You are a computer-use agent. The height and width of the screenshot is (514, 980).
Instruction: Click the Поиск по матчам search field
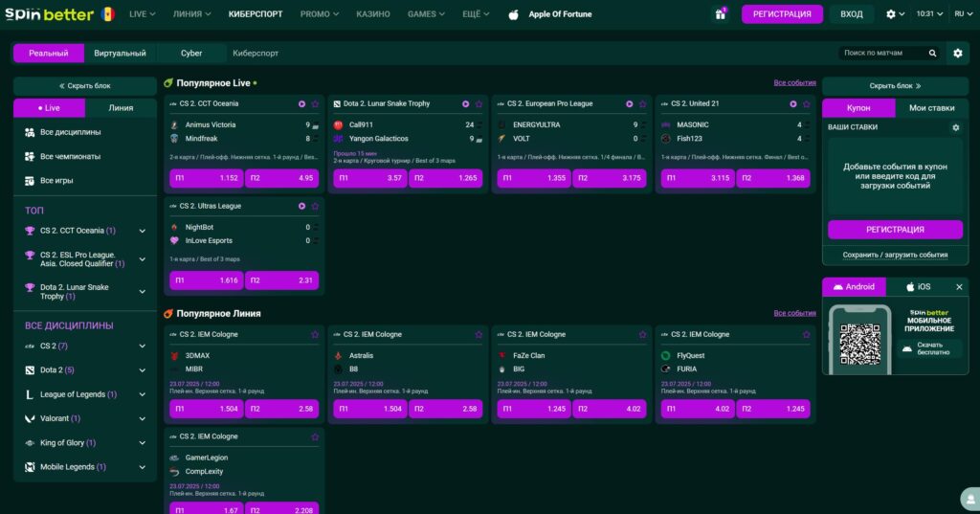(882, 54)
